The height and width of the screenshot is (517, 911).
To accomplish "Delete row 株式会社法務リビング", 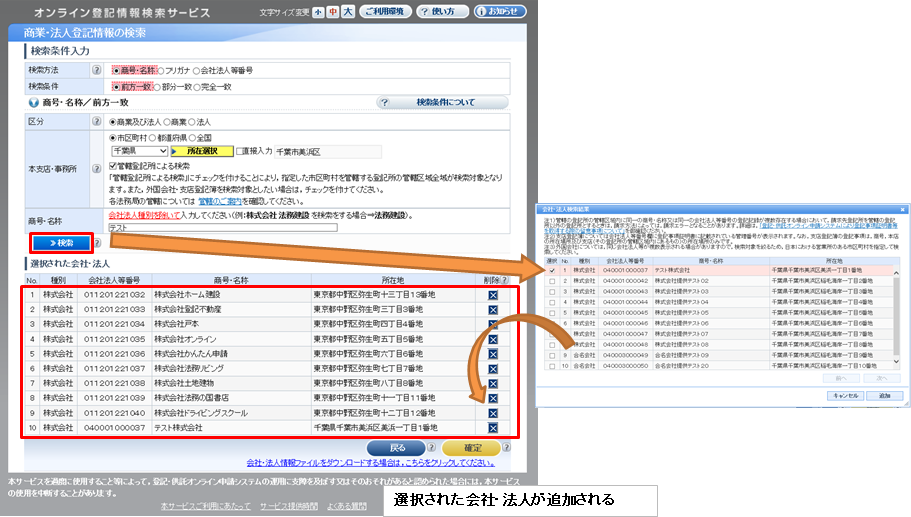I will click(x=493, y=369).
